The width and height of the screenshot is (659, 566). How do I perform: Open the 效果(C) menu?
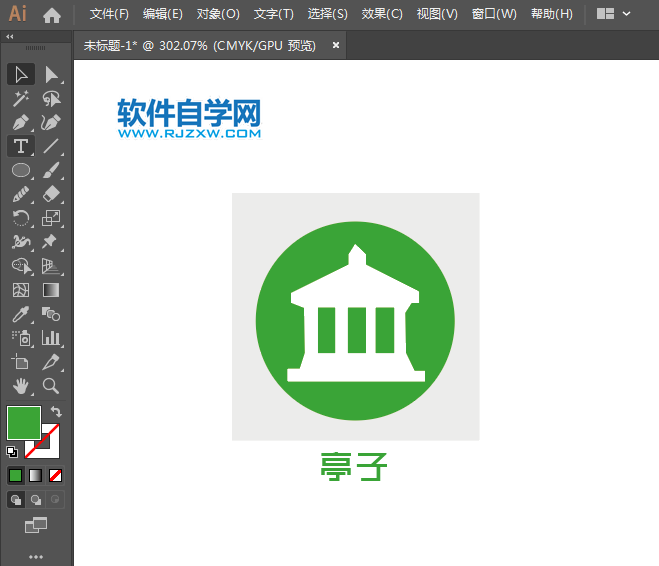coord(382,14)
